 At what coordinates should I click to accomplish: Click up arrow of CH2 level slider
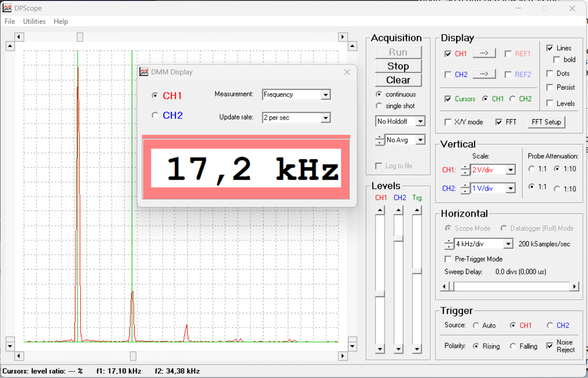coord(398,210)
